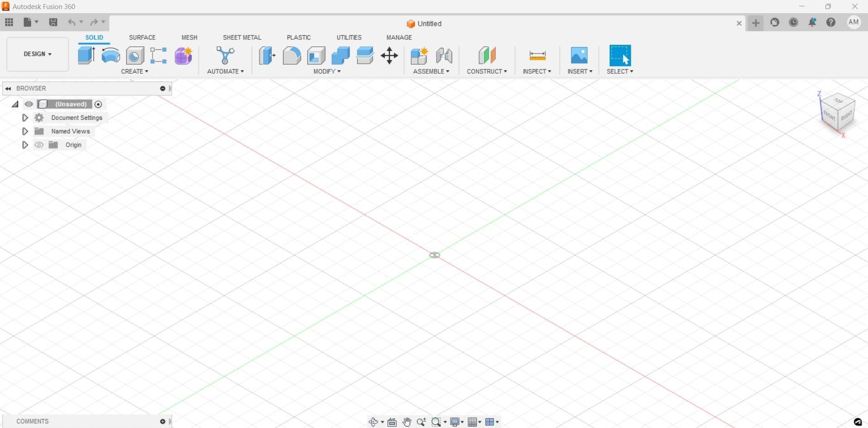Switch to the SHEET METAL tab
Viewport: 868px width, 428px height.
coord(242,38)
